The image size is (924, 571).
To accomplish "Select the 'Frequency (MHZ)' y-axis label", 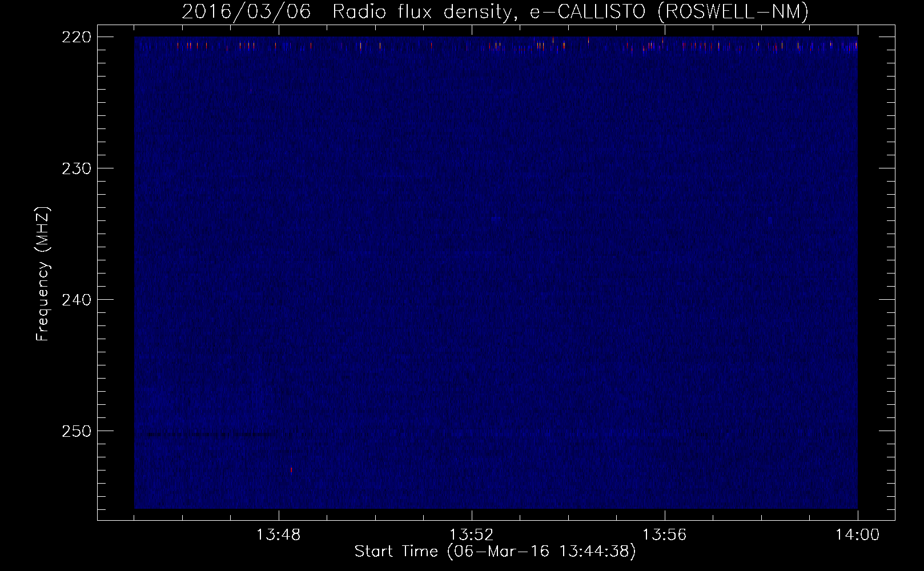I will tap(43, 274).
